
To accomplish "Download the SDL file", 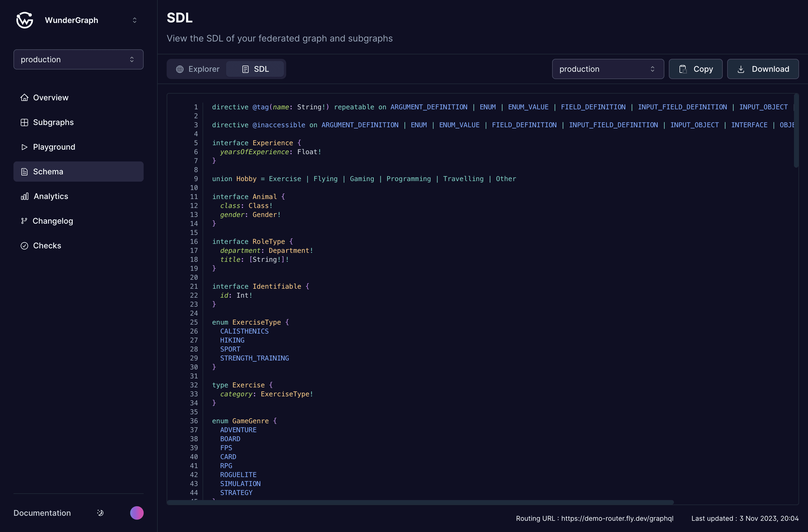I will click(763, 69).
